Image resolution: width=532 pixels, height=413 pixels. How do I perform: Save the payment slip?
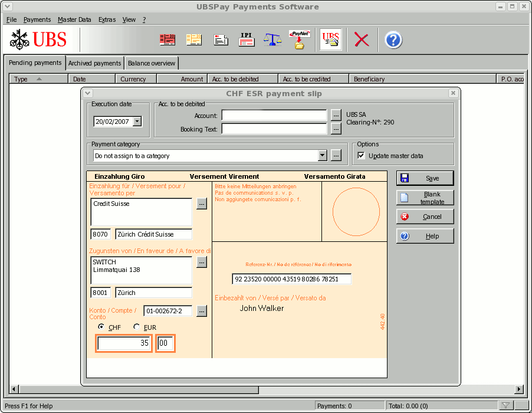tap(425, 178)
